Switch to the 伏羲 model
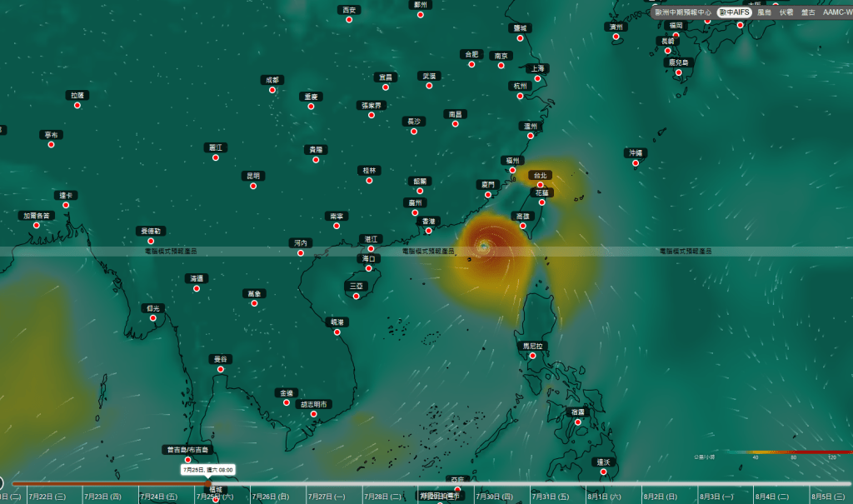 click(786, 12)
